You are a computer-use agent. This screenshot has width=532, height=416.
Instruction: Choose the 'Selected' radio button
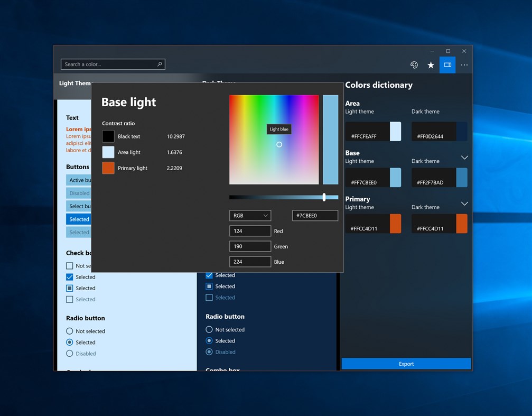(x=69, y=342)
